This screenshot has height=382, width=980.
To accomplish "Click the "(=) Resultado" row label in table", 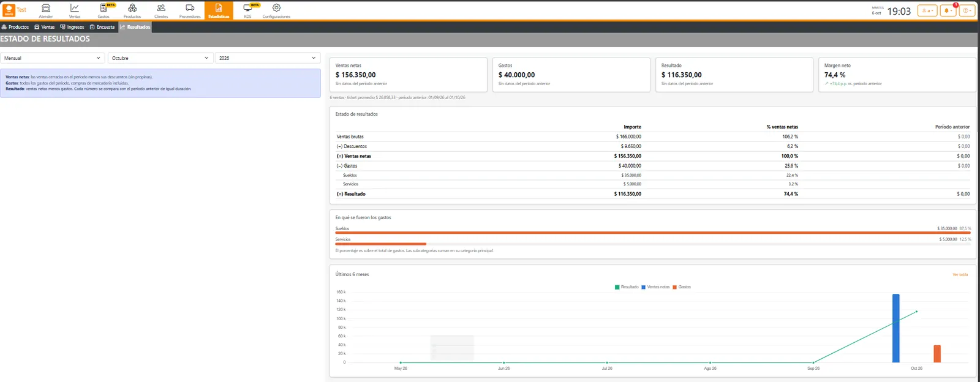I will click(351, 194).
